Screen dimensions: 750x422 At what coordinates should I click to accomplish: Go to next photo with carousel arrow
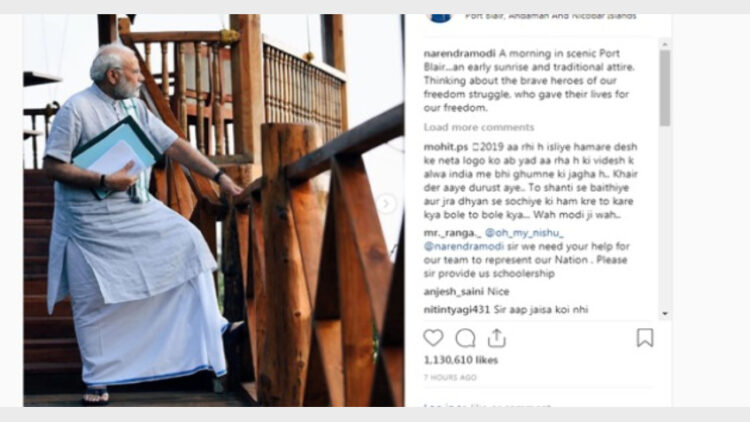386,204
